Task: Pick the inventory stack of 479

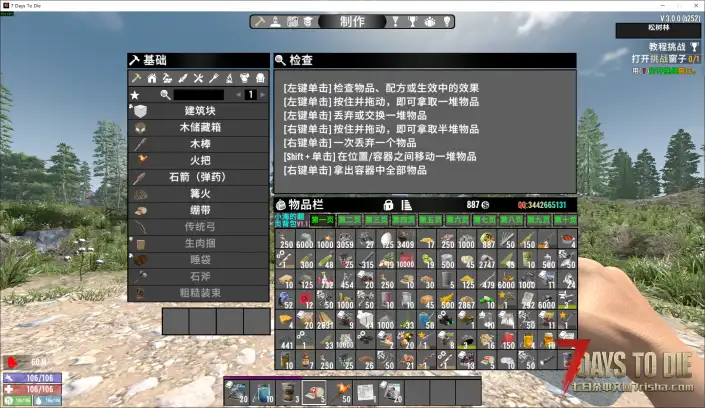Action: tap(486, 280)
